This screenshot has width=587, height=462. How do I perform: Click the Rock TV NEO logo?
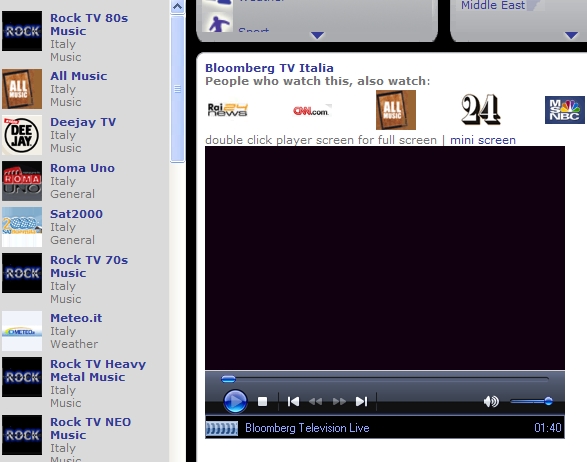22,435
